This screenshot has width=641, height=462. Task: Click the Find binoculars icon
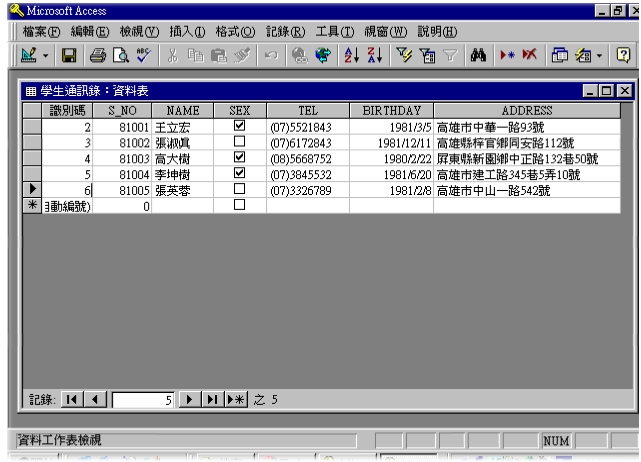(x=478, y=55)
